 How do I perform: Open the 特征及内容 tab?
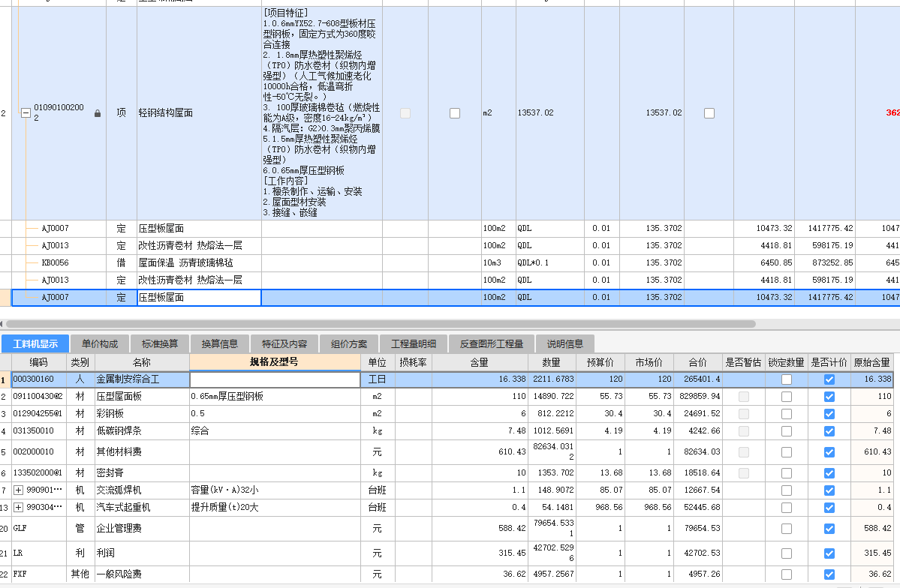284,344
